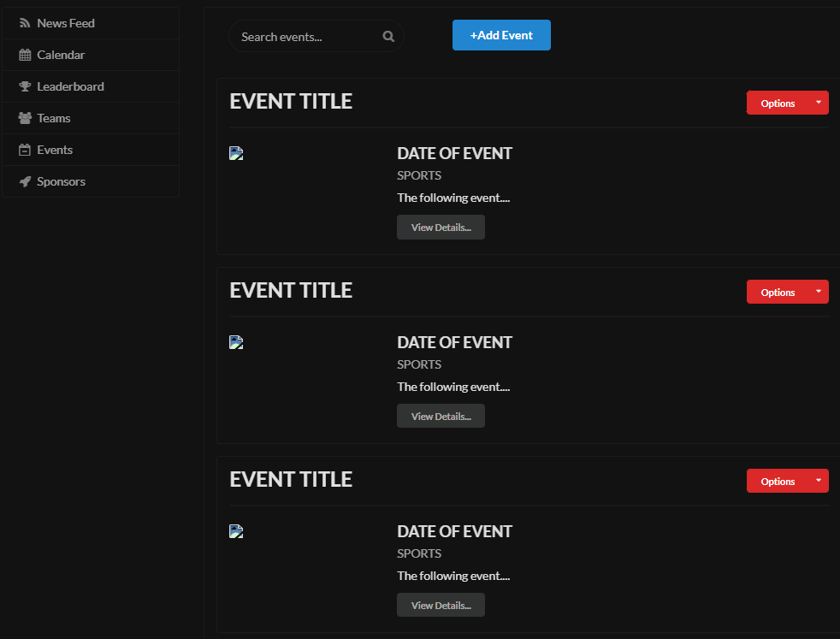Expand the third event's Options dropdown arrow

point(818,481)
